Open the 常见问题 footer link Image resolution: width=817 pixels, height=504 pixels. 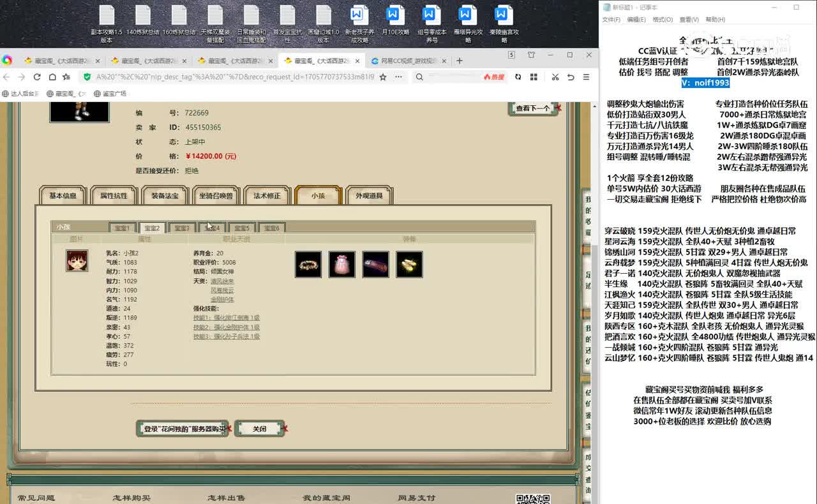36,498
